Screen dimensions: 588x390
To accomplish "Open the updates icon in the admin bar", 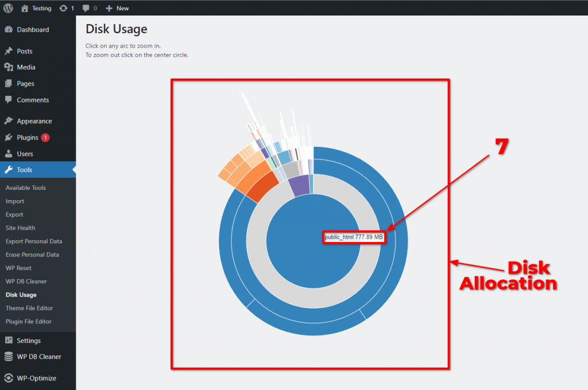I will 63,8.
